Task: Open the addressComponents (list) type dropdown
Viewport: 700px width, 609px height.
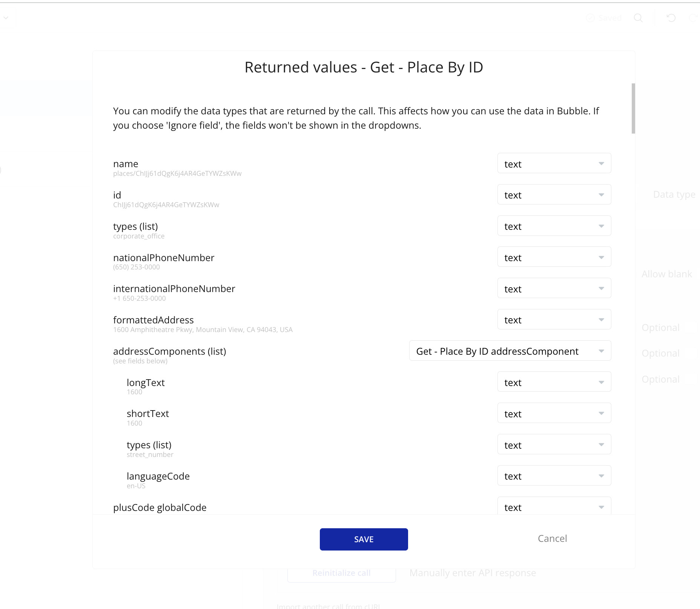Action: tap(510, 351)
